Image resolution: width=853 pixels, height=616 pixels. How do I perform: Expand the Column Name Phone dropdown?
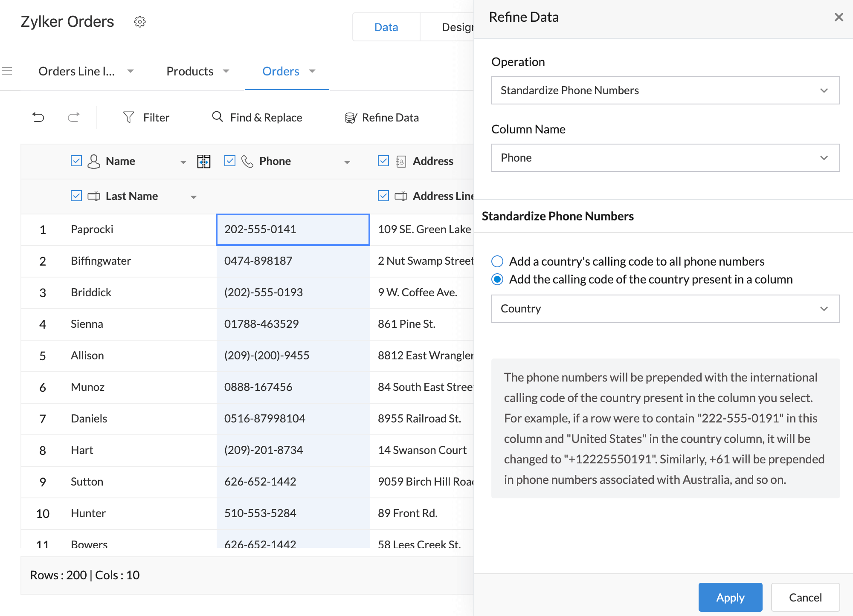coord(665,158)
